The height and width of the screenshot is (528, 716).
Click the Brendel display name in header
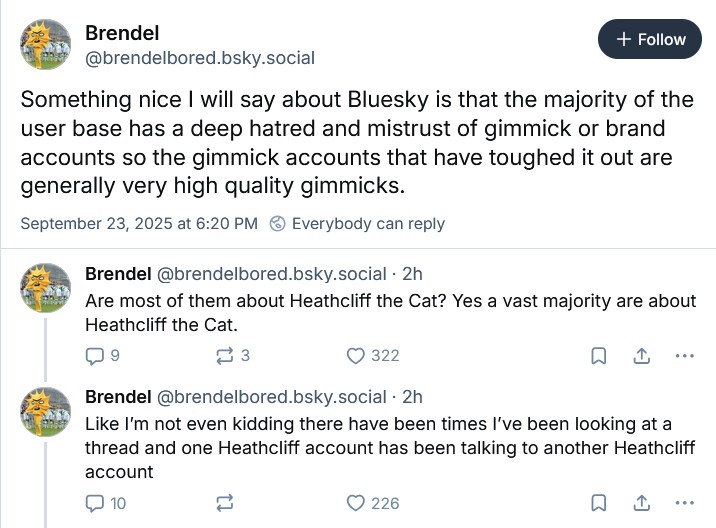(122, 33)
